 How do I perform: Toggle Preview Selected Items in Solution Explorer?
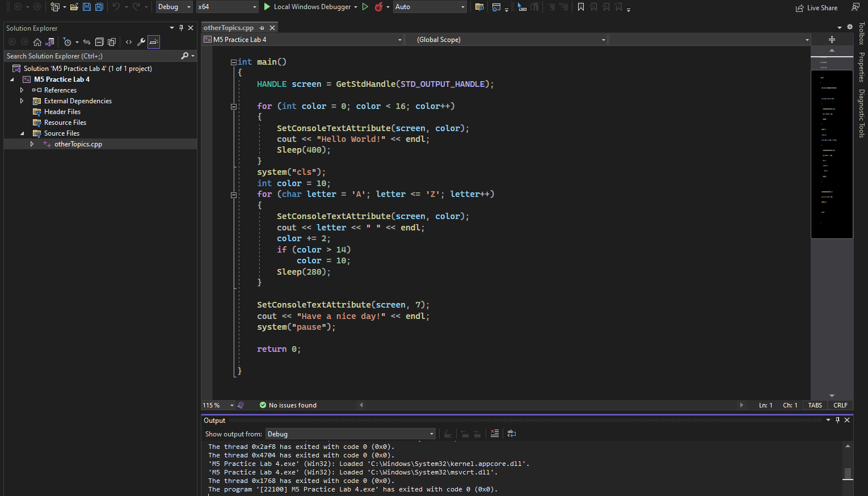tap(154, 42)
